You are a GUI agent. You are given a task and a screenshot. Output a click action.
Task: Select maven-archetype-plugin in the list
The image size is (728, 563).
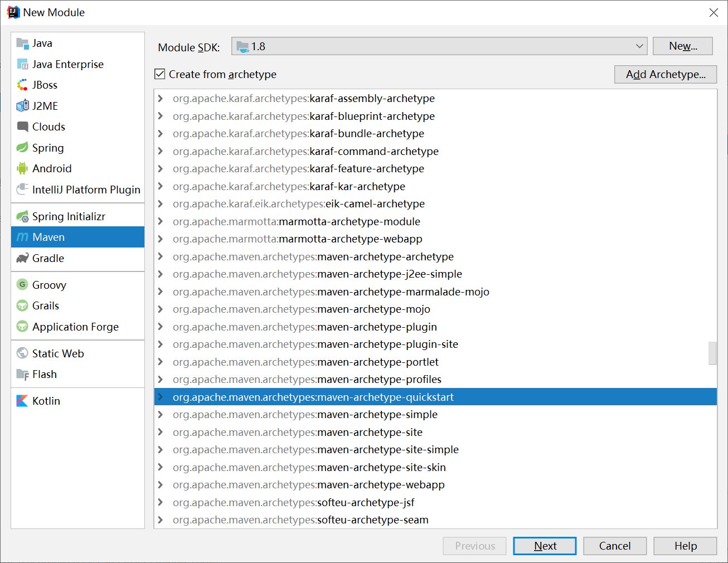435,327
